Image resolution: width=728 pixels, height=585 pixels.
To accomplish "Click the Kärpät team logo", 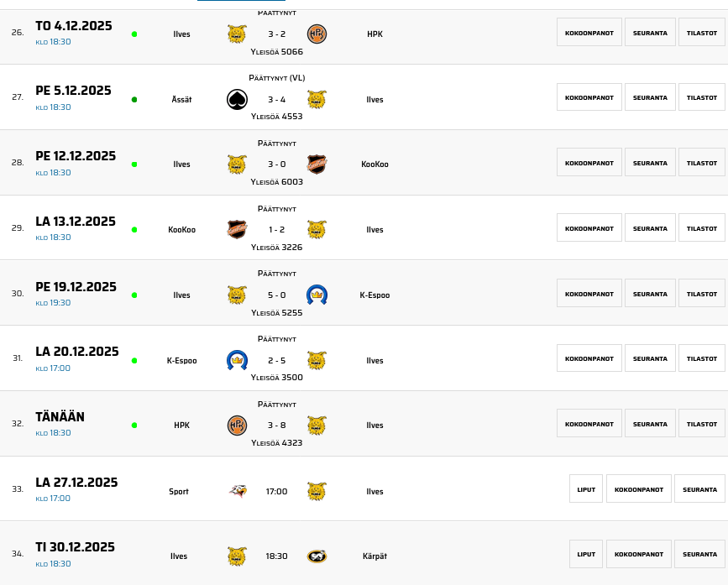I will point(317,556).
